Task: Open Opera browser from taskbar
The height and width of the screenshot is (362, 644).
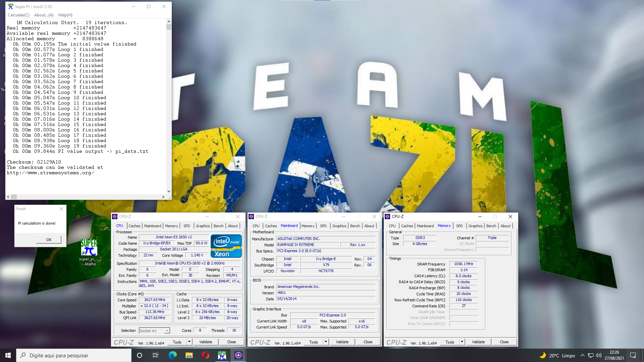Action: [x=205, y=355]
